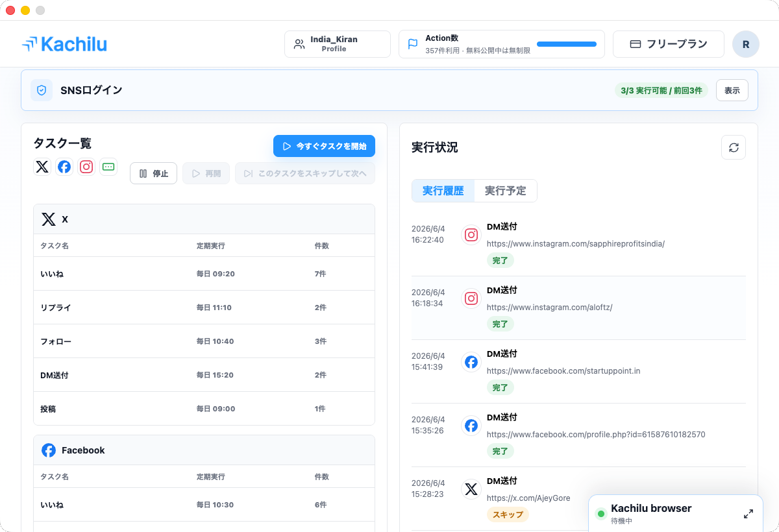The height and width of the screenshot is (532, 779).
Task: Click the Facebook section header logo
Action: [49, 450]
